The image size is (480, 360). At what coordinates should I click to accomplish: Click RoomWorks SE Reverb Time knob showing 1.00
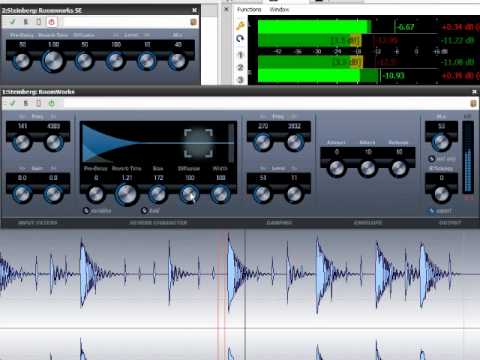[x=53, y=61]
